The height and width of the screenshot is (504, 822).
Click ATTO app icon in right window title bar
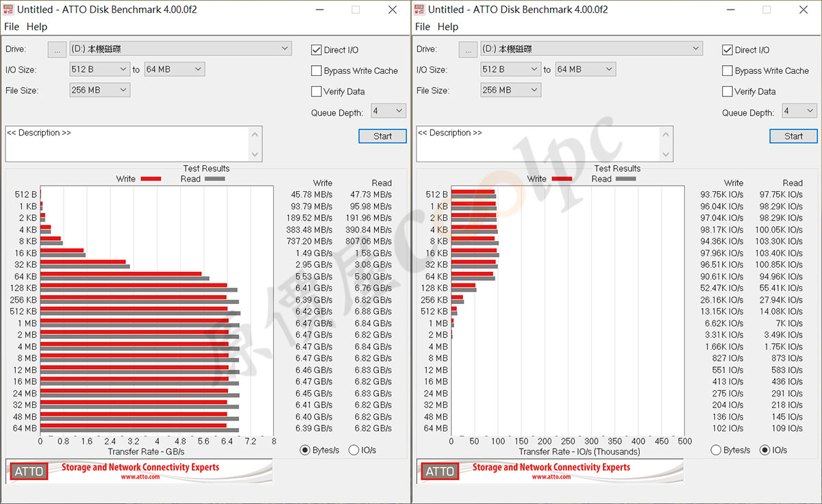pyautogui.click(x=419, y=10)
